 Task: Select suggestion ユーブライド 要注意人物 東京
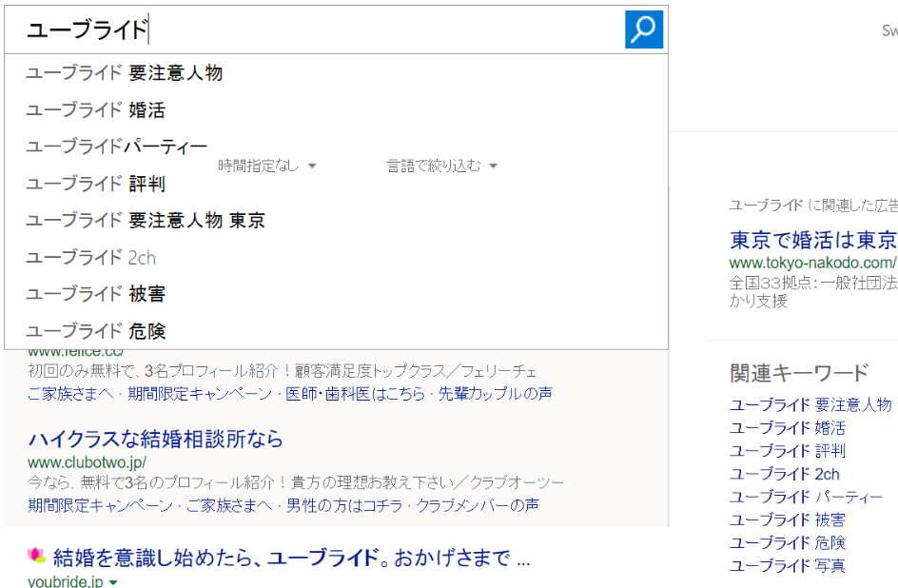click(146, 221)
